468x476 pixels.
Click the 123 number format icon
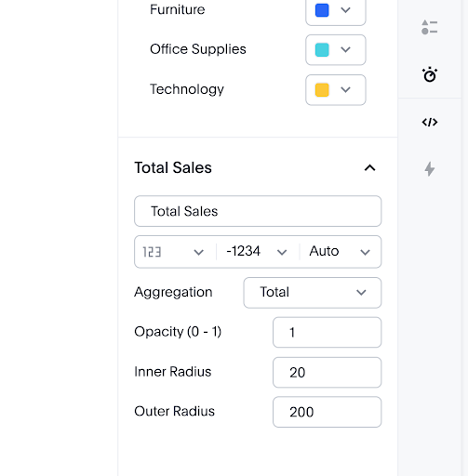152,252
